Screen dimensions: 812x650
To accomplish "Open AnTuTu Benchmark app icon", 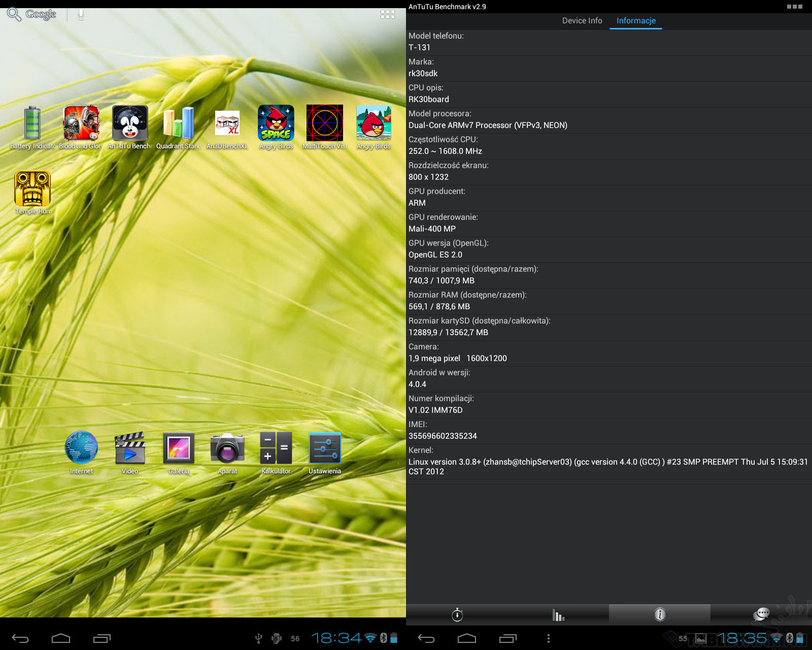I will (x=130, y=123).
